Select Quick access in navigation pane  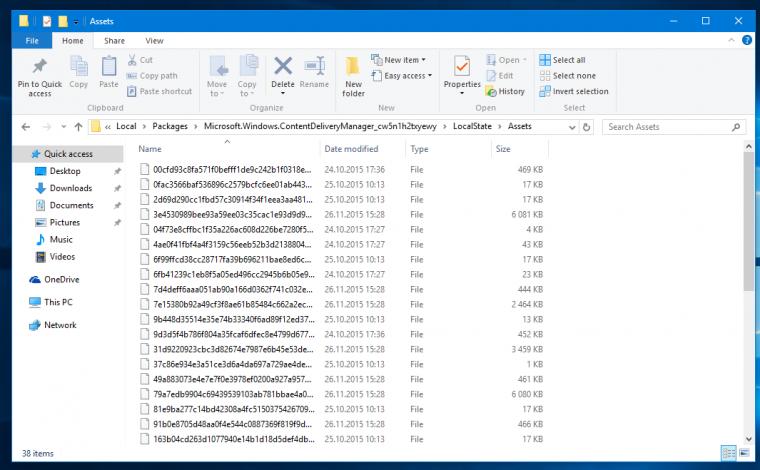pyautogui.click(x=68, y=154)
